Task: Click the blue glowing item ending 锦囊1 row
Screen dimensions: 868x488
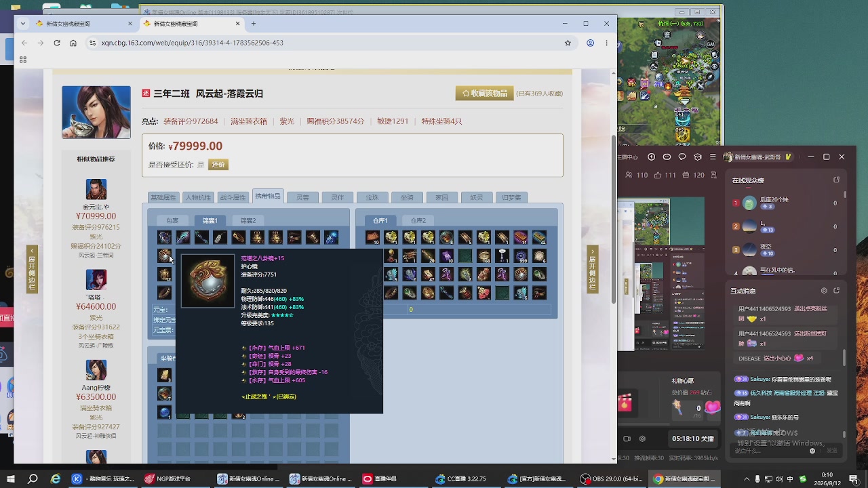Action: pos(331,237)
